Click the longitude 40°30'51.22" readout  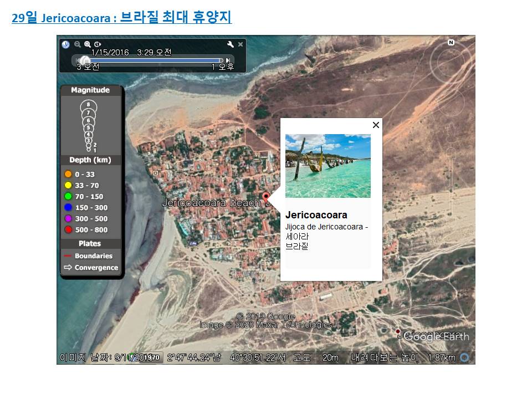pos(258,357)
